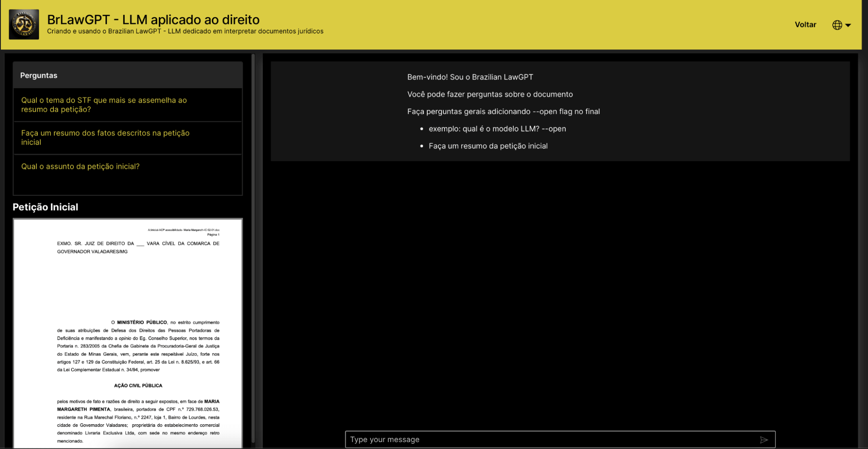
Task: Click 'Faça um resumo da petição inicial' chat bullet
Action: 488,146
